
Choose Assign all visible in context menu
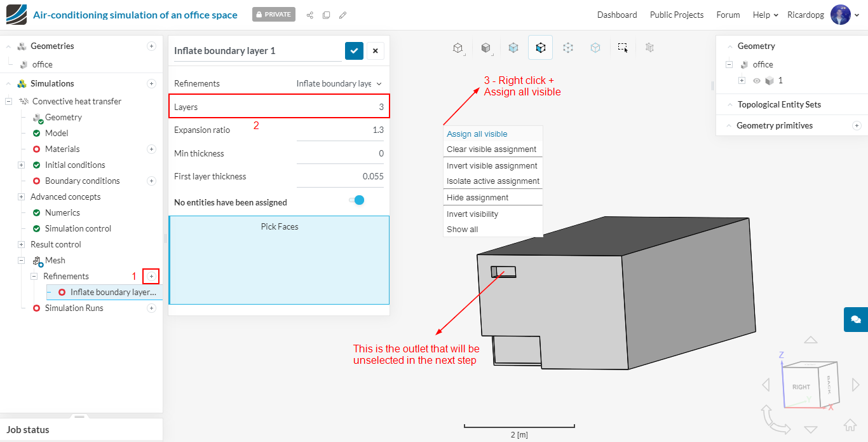point(477,134)
